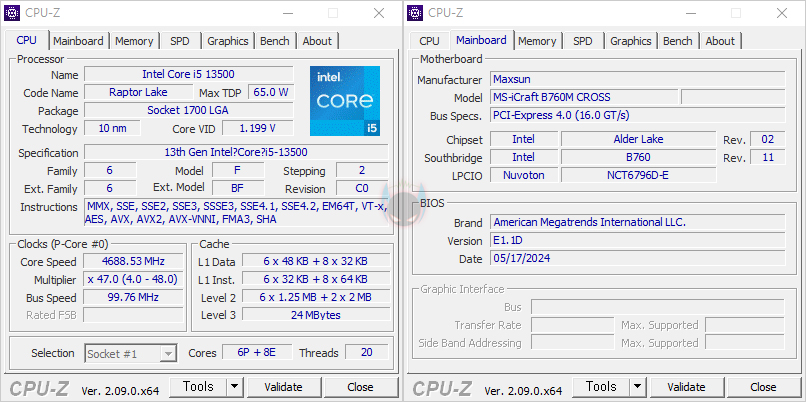Click the 1.199 V Core VID value
This screenshot has height=402, width=806.
(258, 128)
